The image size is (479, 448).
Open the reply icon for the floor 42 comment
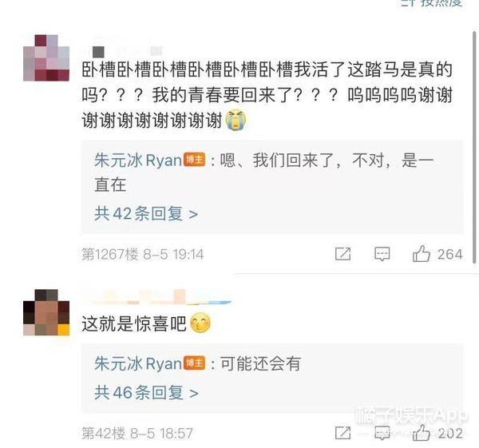[382, 433]
